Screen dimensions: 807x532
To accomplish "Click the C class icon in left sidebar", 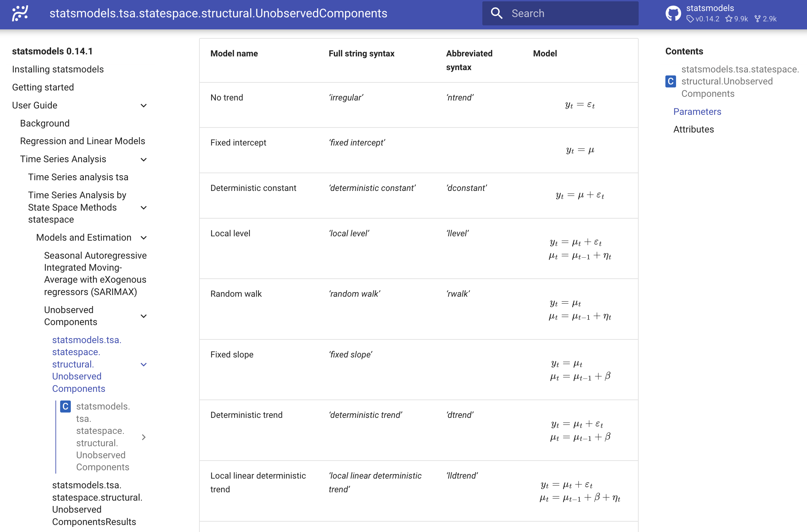I will [65, 406].
